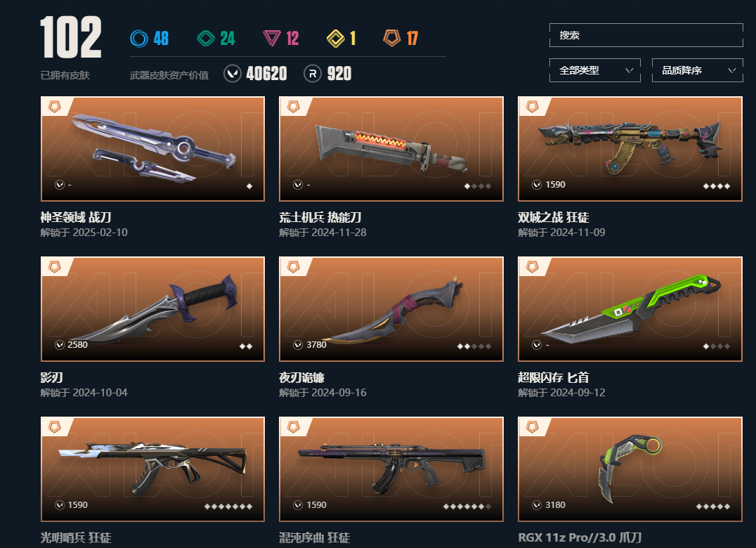Click the yellow Ultra tier diamond icon
This screenshot has height=548, width=756.
336,39
